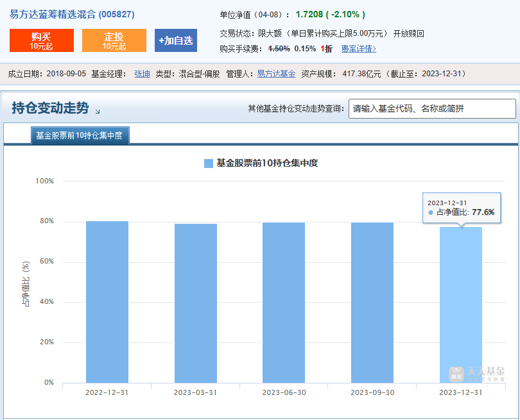Click the 开放赎回 status text

coord(408,34)
